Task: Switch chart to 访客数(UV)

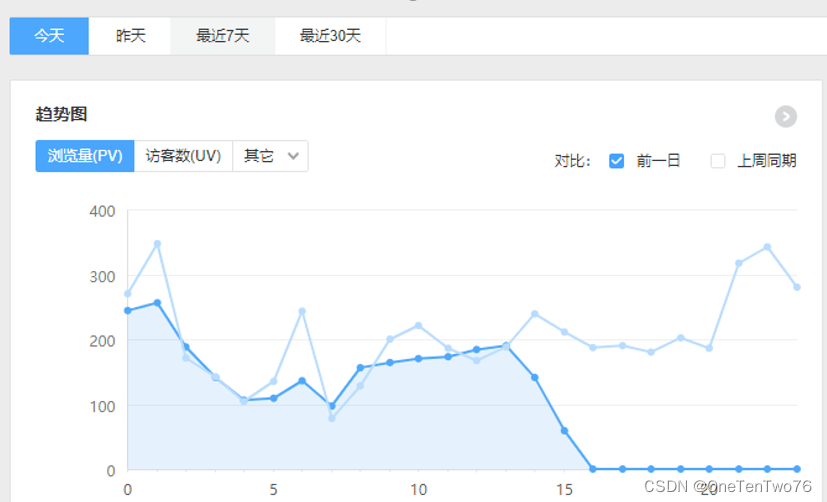Action: click(183, 156)
